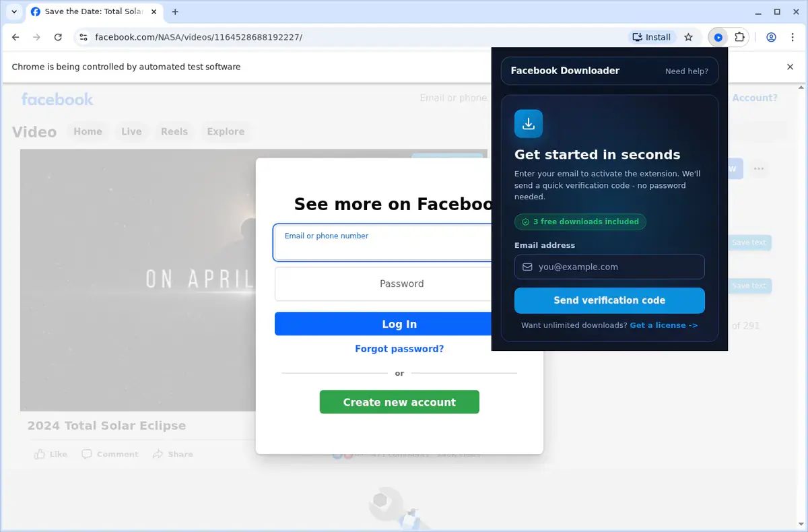Open the Explore video tab
The width and height of the screenshot is (808, 532).
pos(226,131)
